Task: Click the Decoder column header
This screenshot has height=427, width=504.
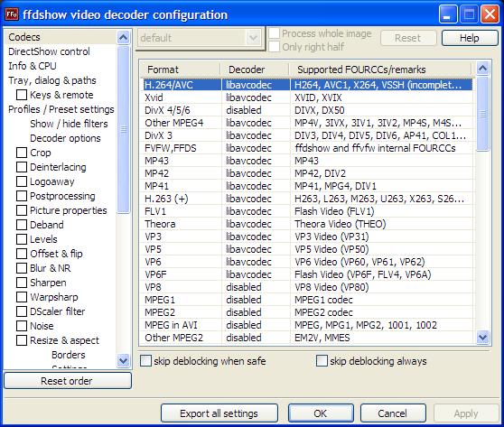Action: [x=255, y=70]
